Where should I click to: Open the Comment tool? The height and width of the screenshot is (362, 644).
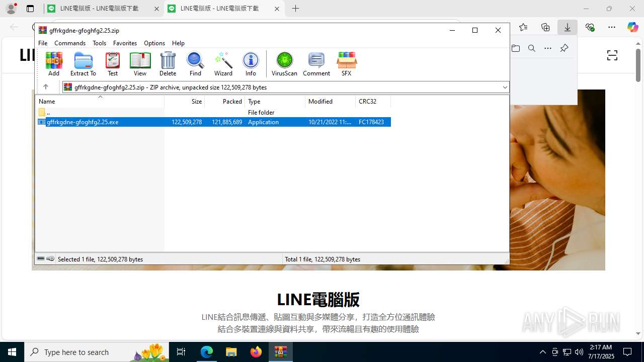click(316, 64)
